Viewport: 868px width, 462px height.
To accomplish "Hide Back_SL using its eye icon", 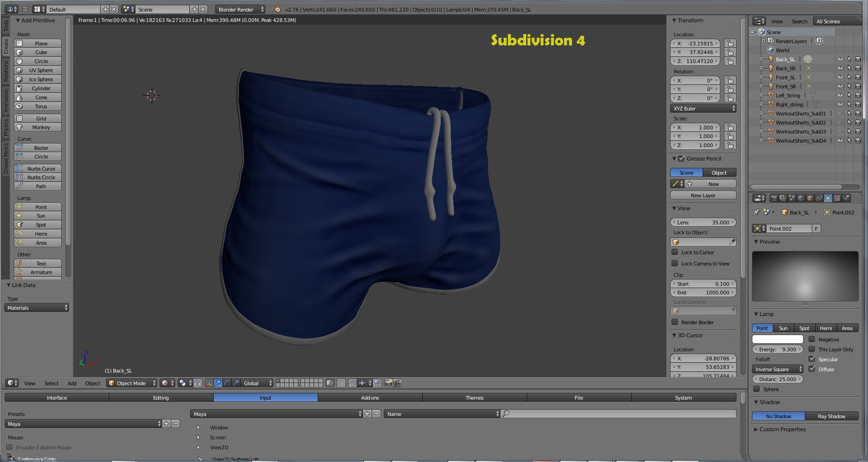I will coord(840,59).
